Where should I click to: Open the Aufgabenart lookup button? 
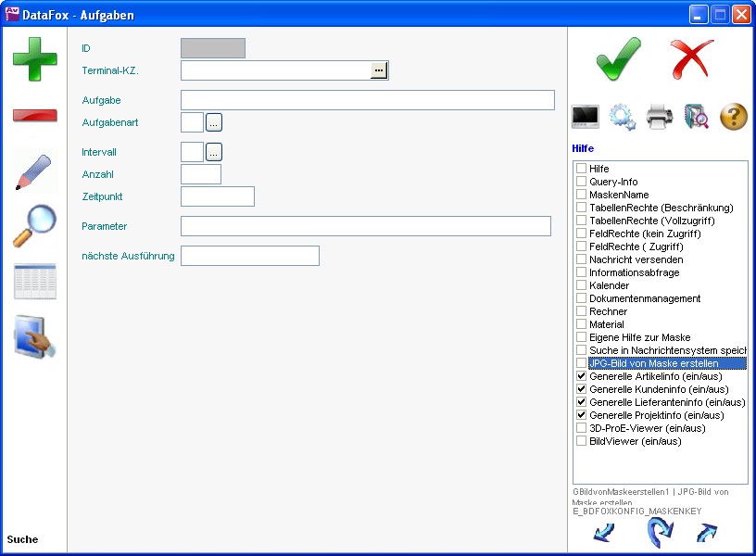pos(214,122)
